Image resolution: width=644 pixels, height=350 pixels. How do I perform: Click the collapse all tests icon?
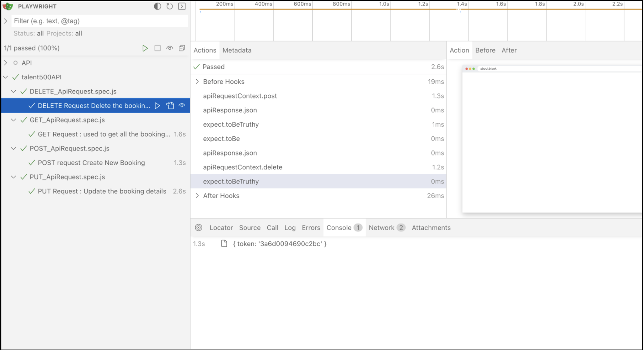point(182,48)
